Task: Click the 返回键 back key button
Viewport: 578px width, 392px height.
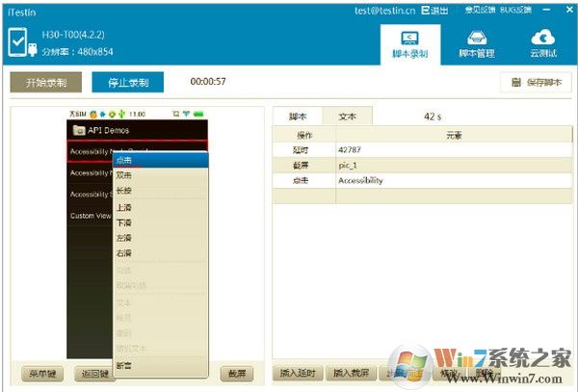Action: click(93, 374)
